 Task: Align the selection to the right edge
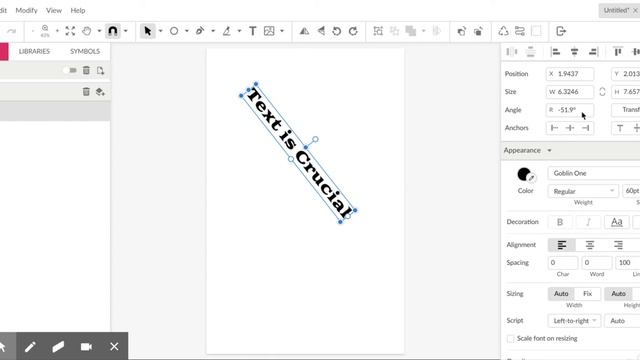[593, 51]
